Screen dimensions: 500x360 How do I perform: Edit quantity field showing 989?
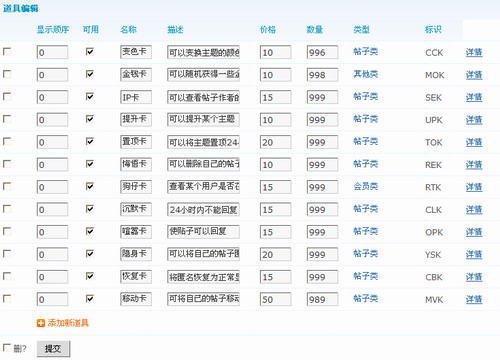coord(322,299)
